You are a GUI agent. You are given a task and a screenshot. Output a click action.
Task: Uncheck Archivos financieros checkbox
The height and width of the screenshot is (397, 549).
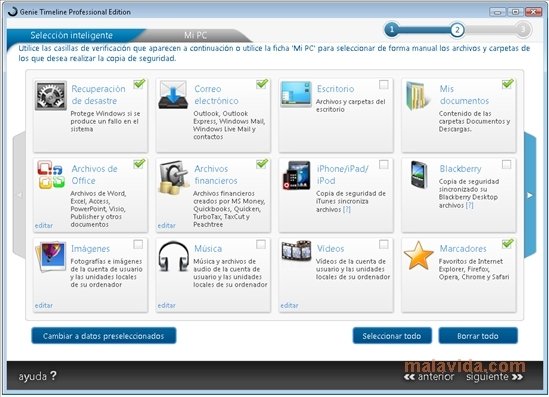coord(262,164)
